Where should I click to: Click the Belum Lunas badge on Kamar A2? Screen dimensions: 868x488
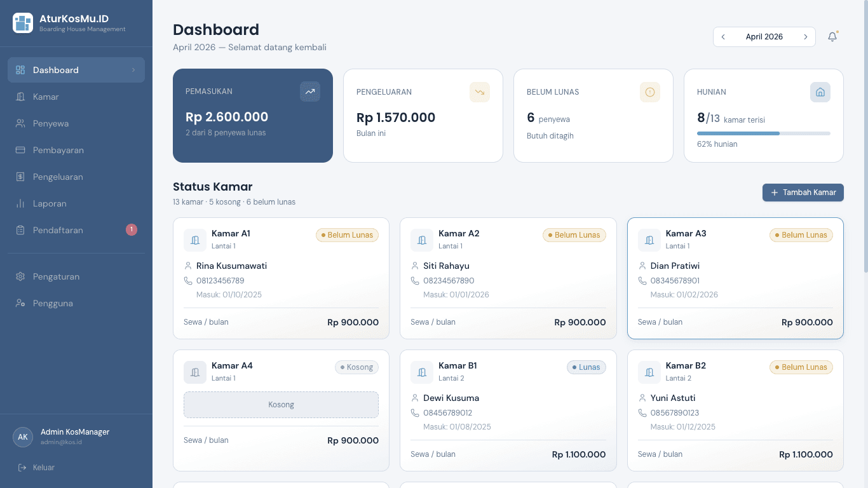point(574,235)
